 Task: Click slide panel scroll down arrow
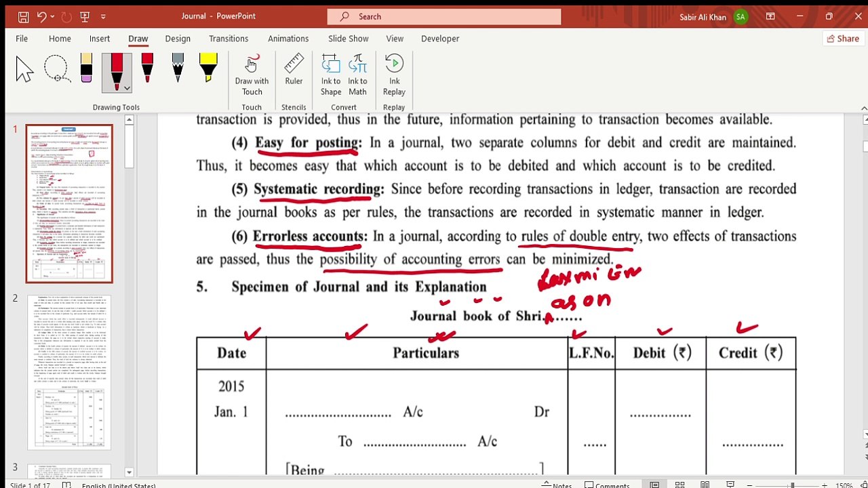(129, 472)
